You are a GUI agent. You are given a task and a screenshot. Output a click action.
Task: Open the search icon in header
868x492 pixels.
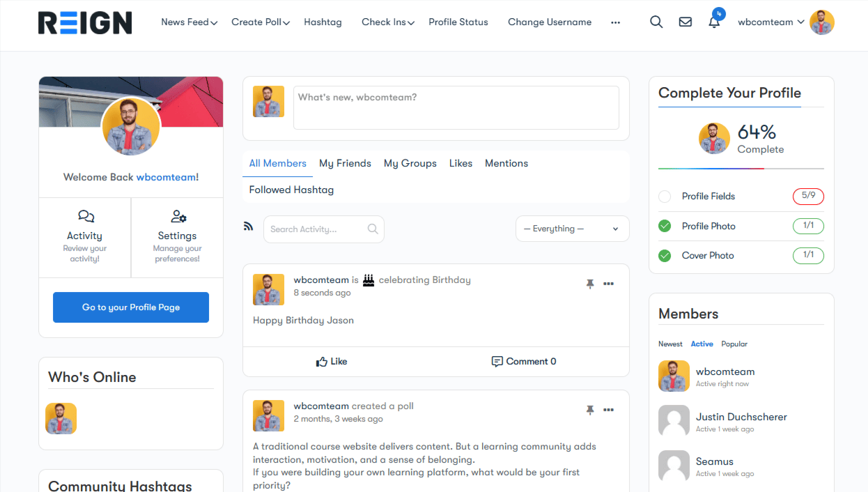click(x=656, y=22)
